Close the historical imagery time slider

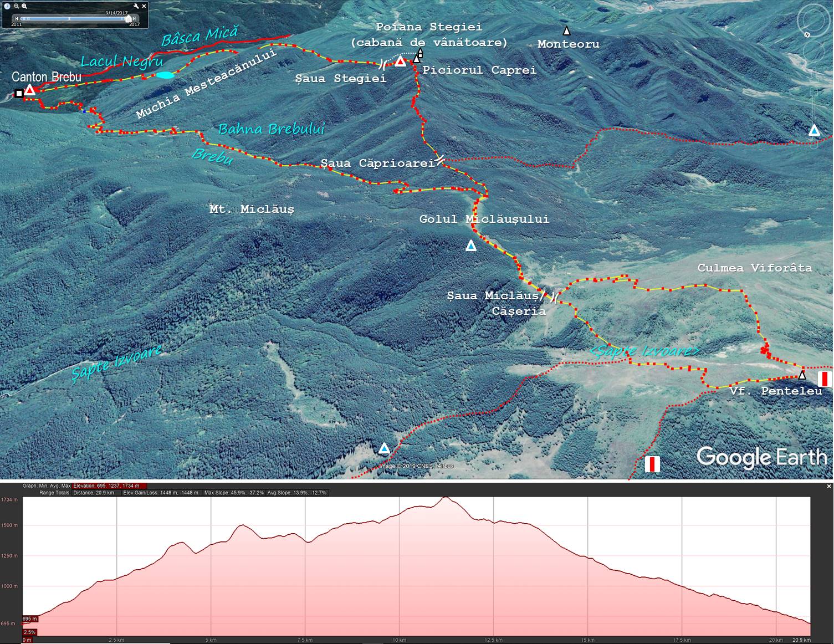[144, 6]
